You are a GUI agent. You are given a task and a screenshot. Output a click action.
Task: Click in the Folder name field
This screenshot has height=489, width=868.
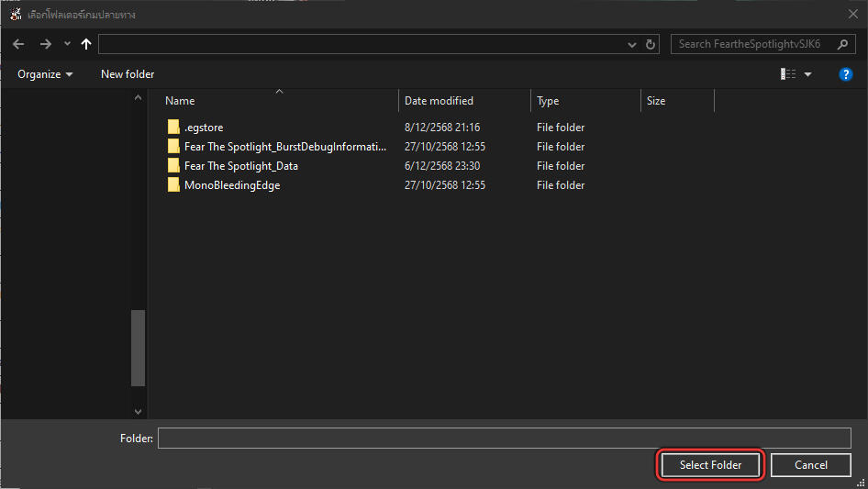(504, 439)
